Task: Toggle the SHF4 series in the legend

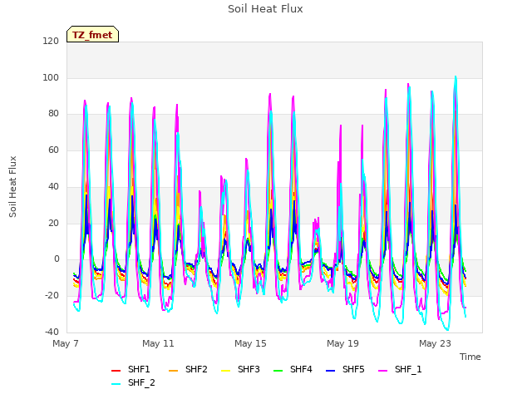Action: click(293, 369)
